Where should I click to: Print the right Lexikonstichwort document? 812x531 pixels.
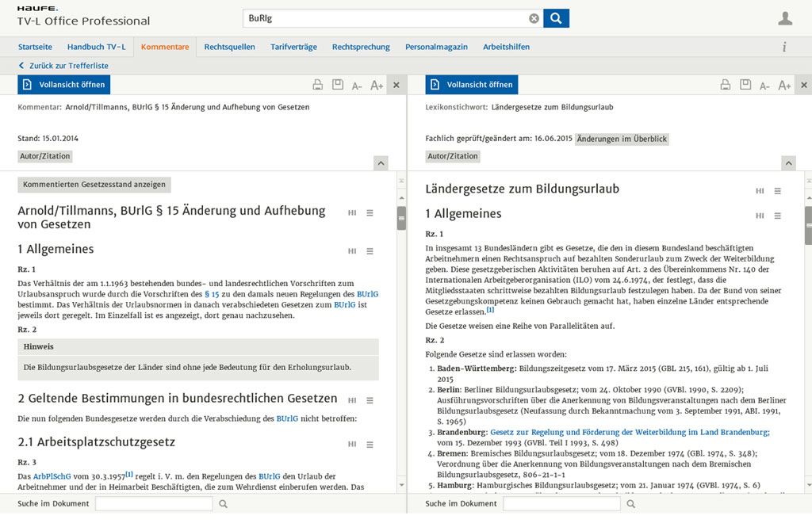(726, 85)
